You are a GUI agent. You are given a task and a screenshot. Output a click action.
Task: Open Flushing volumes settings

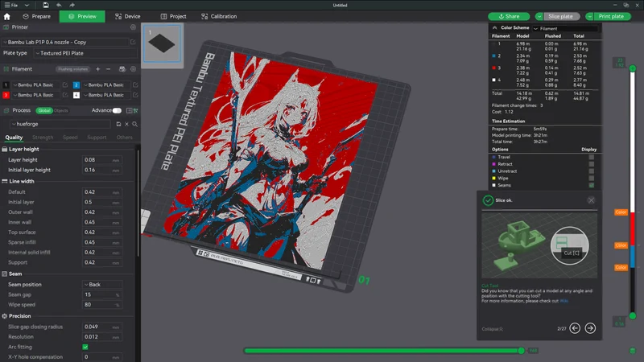tap(73, 69)
